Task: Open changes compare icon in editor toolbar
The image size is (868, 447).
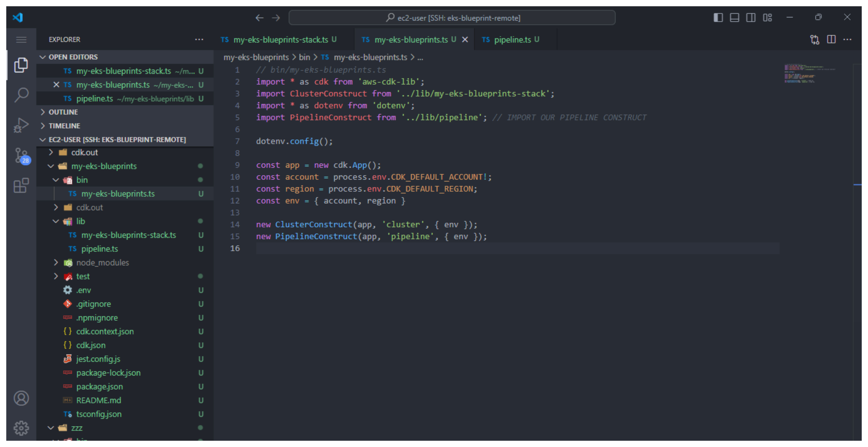Action: pos(814,39)
